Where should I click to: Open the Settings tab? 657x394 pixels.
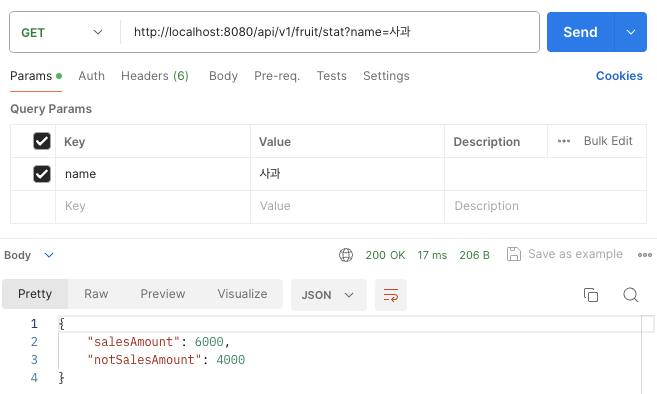click(386, 76)
